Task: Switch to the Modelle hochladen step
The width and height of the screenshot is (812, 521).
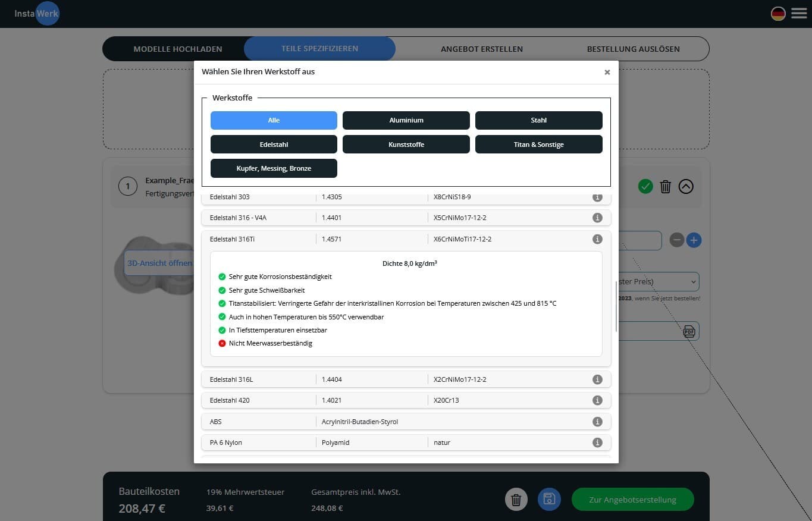Action: 177,49
